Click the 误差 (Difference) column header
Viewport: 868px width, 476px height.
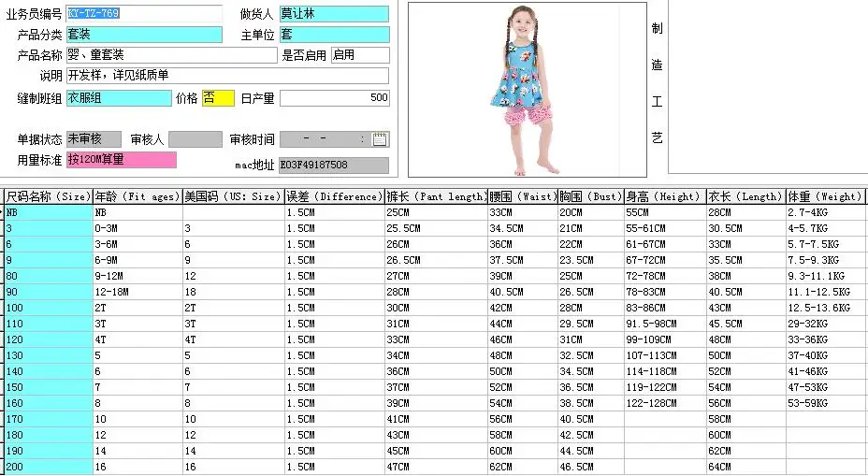point(335,196)
